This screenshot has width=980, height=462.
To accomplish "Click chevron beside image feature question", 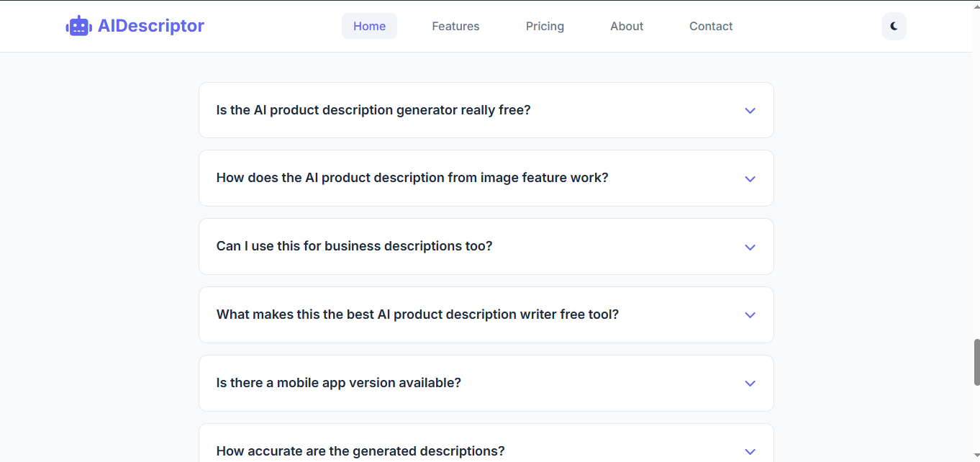I will pyautogui.click(x=750, y=179).
